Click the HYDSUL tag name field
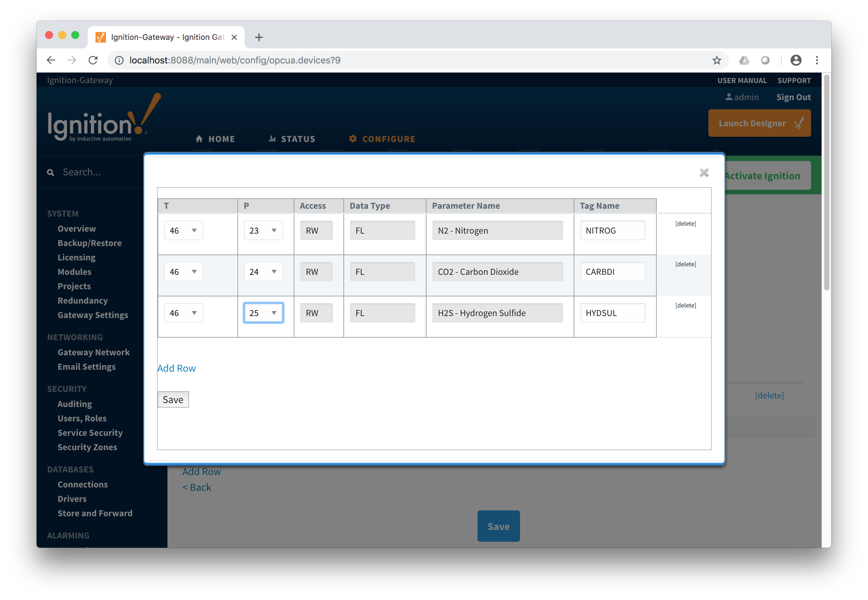 [612, 313]
